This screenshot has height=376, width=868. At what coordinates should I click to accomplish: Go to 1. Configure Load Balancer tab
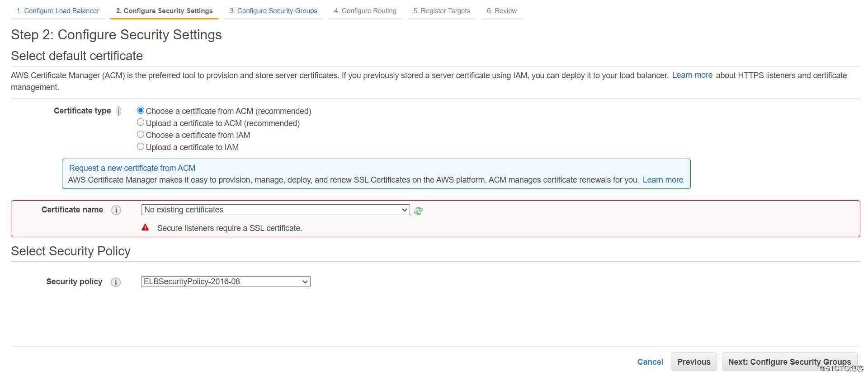[58, 11]
